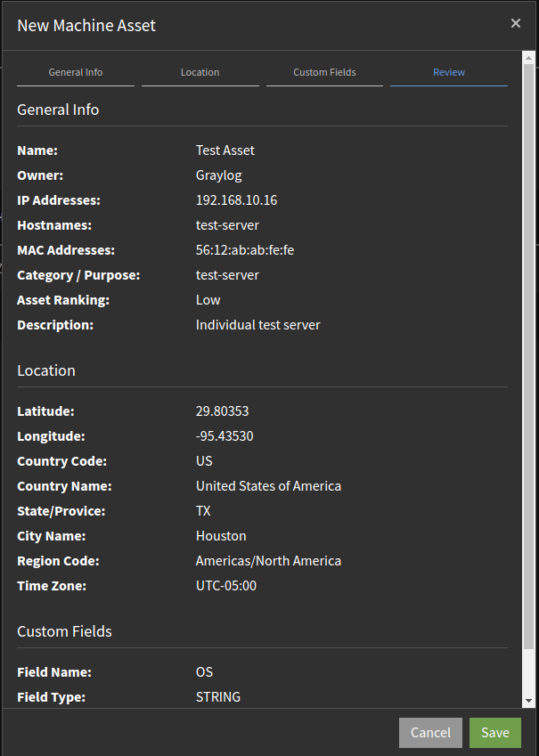539x756 pixels.
Task: Click the Time Zone value UTC-05:00
Action: coord(226,586)
